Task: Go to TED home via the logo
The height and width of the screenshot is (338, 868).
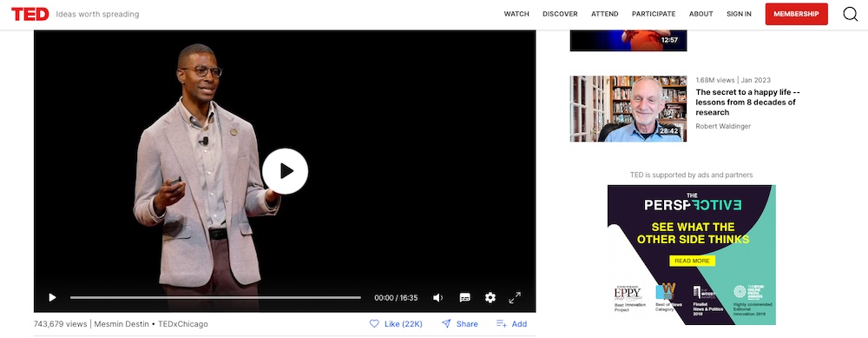Action: pos(30,15)
